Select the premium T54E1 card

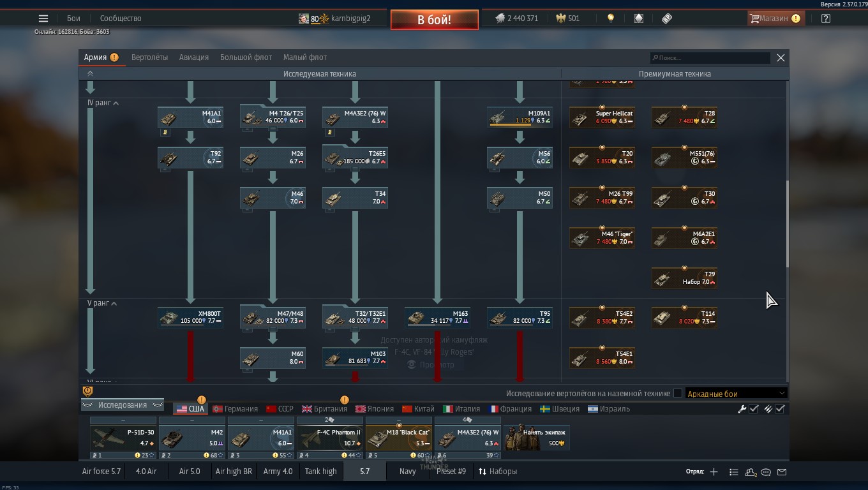(602, 357)
